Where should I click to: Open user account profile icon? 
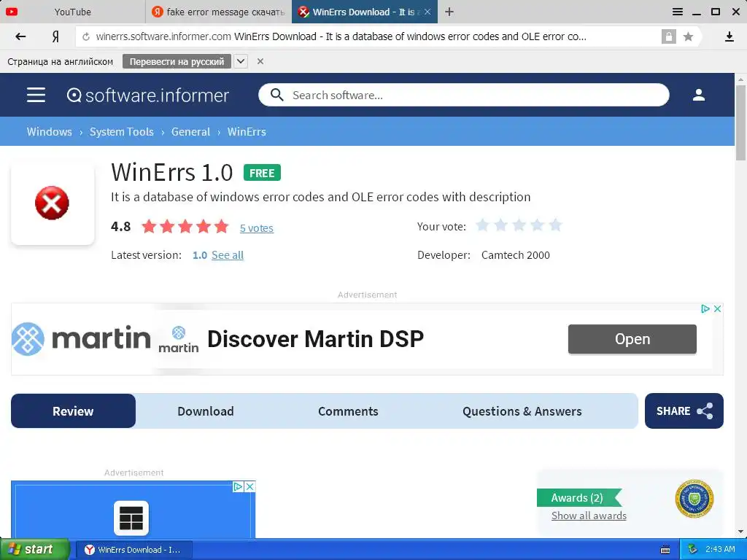698,95
